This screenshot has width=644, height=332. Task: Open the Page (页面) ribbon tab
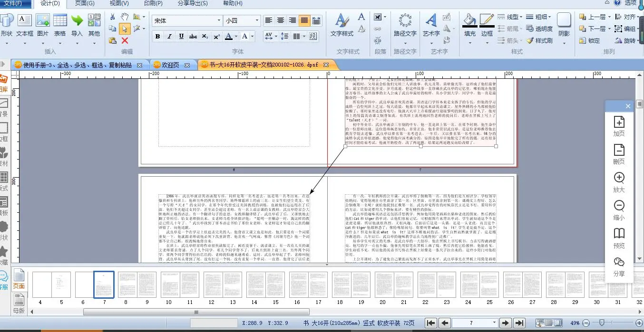point(85,3)
